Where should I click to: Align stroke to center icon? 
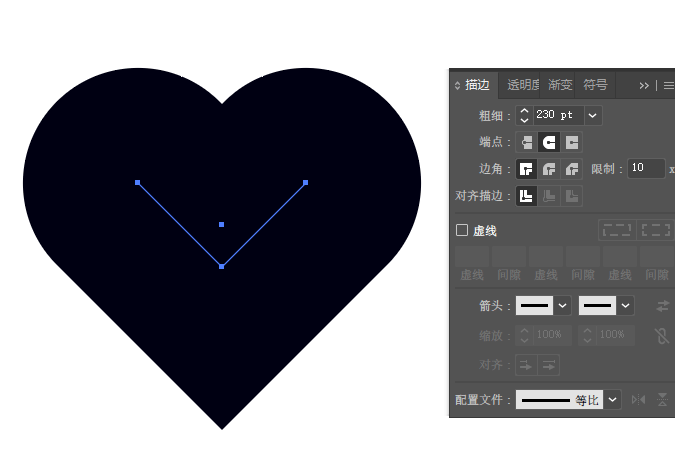526,196
